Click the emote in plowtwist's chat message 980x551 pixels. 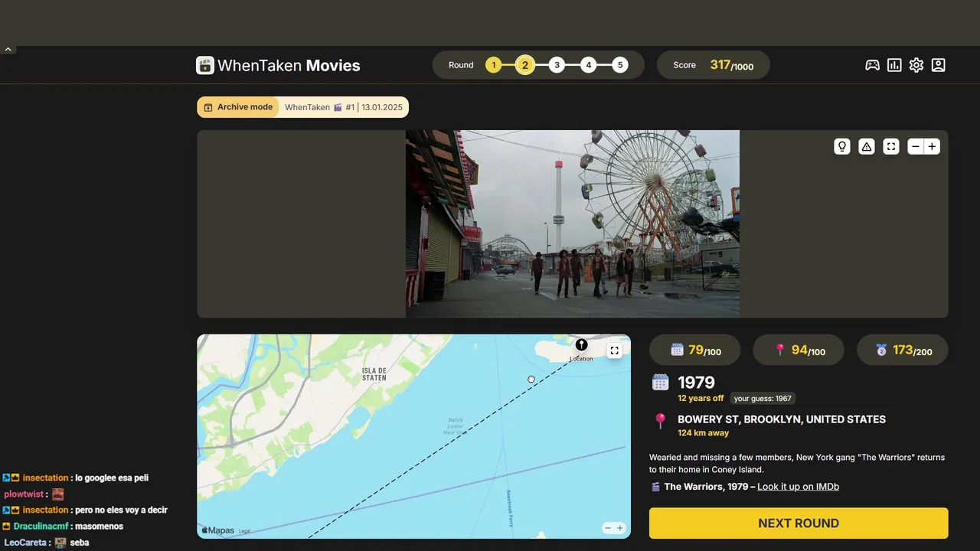pyautogui.click(x=58, y=494)
